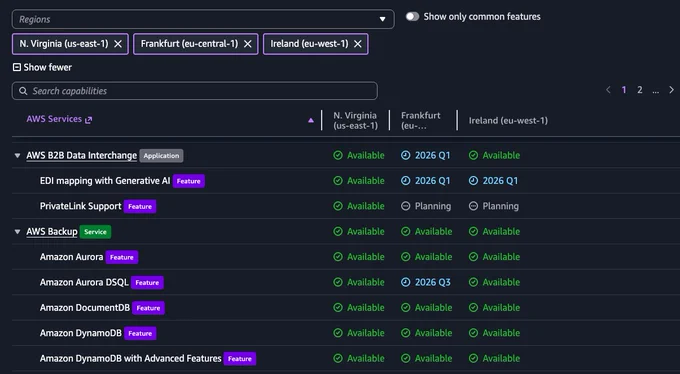Click Feature badge on Amazon Aurora DSQL row
The image size is (680, 374).
(147, 282)
